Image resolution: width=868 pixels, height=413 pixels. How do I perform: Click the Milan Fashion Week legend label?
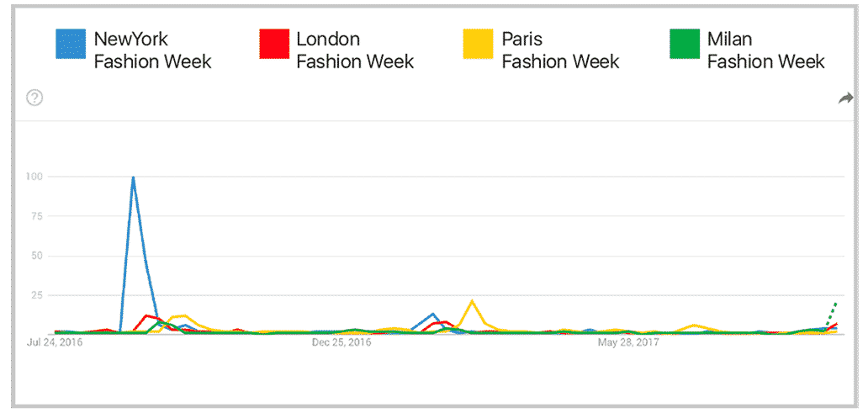pyautogui.click(x=765, y=50)
